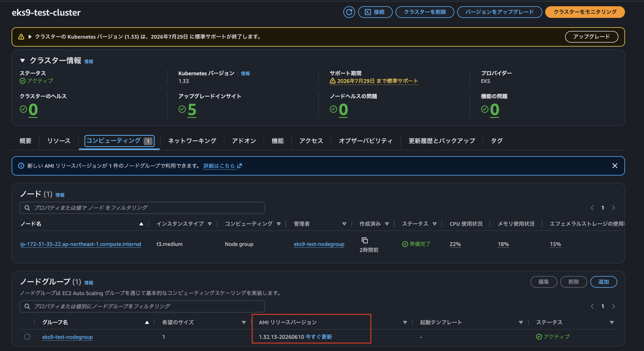644x351 pixels.
Task: Open 情報 link next to クラスター情報
Action: [x=89, y=61]
